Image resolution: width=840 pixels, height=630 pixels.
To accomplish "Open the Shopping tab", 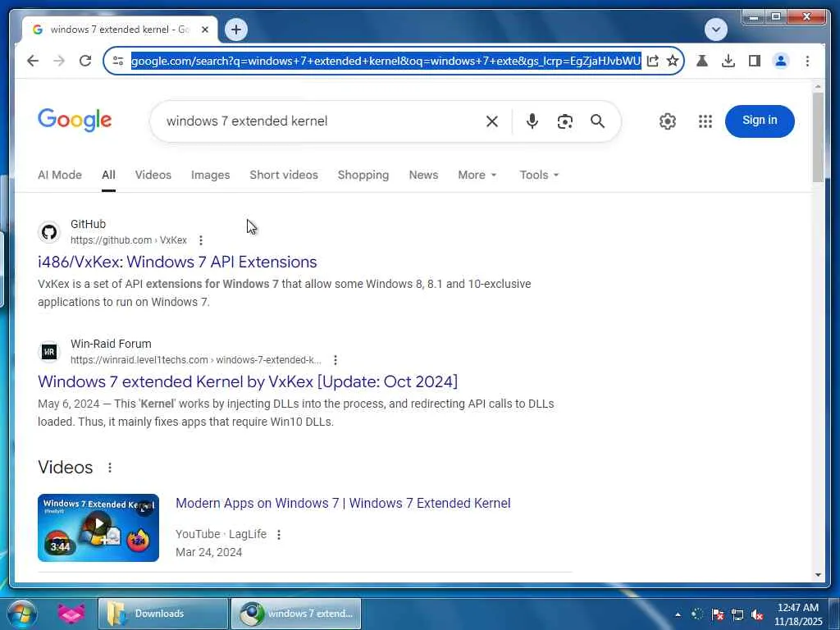I will tap(363, 175).
